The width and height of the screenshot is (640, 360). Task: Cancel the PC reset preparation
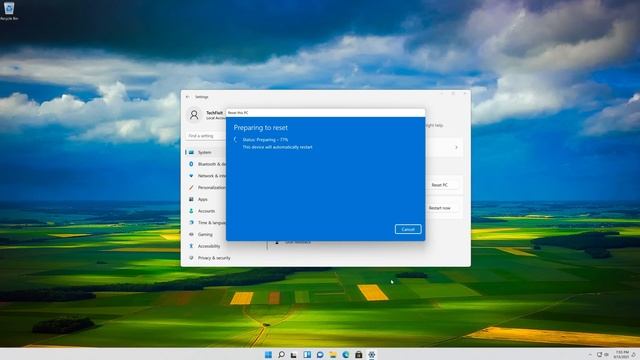click(408, 229)
